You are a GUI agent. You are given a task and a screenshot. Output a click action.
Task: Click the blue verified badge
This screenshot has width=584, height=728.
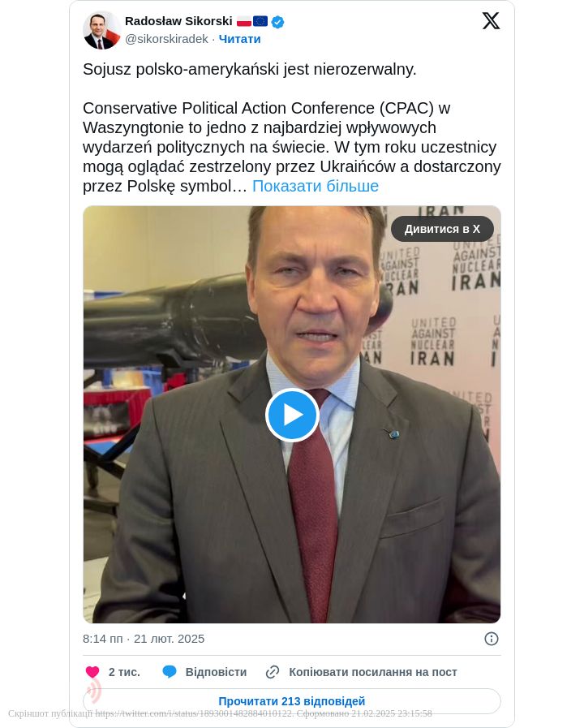click(x=278, y=22)
